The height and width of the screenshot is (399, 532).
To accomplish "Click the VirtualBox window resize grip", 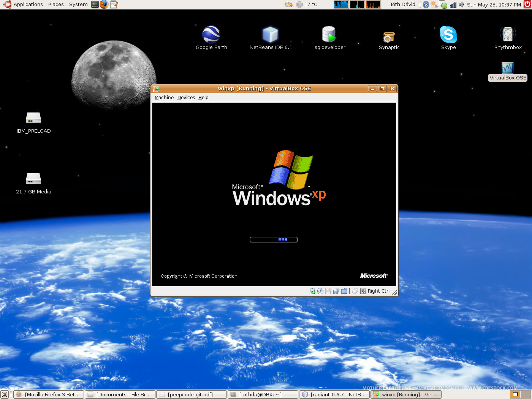I will click(x=394, y=293).
